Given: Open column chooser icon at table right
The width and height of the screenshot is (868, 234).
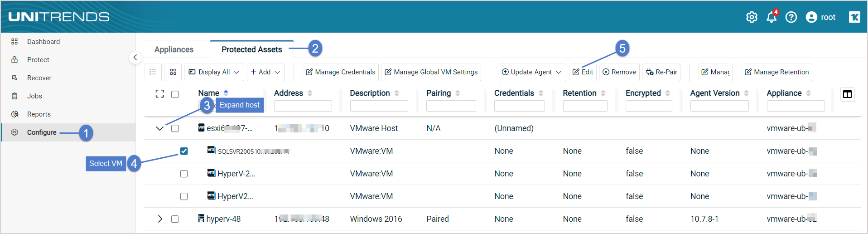Looking at the screenshot, I should (847, 94).
